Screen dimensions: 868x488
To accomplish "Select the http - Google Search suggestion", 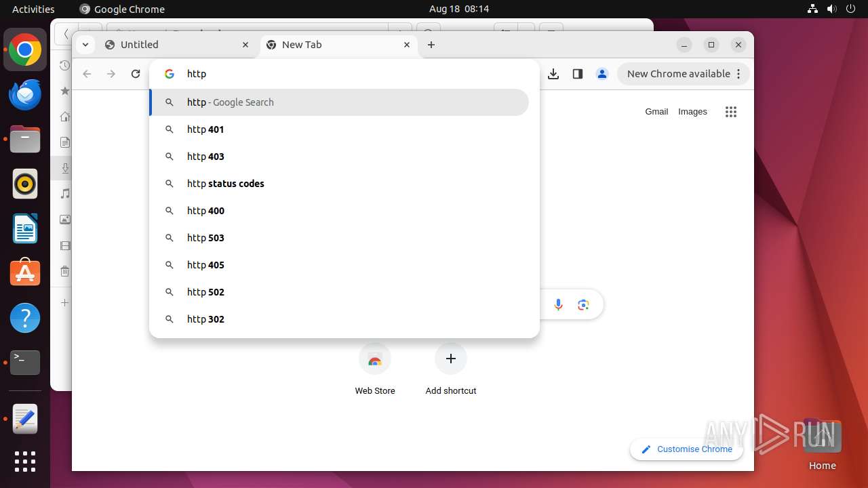I will [x=339, y=102].
